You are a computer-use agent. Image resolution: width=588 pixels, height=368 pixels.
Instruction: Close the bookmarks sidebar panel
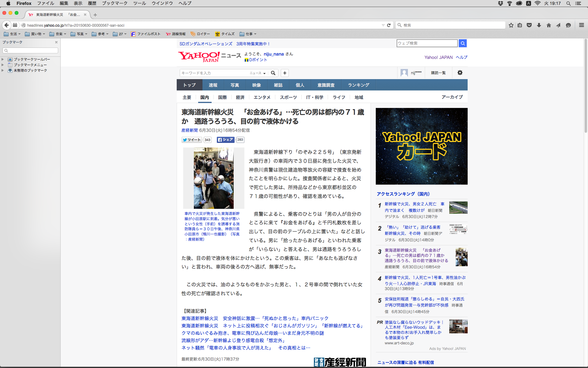56,42
